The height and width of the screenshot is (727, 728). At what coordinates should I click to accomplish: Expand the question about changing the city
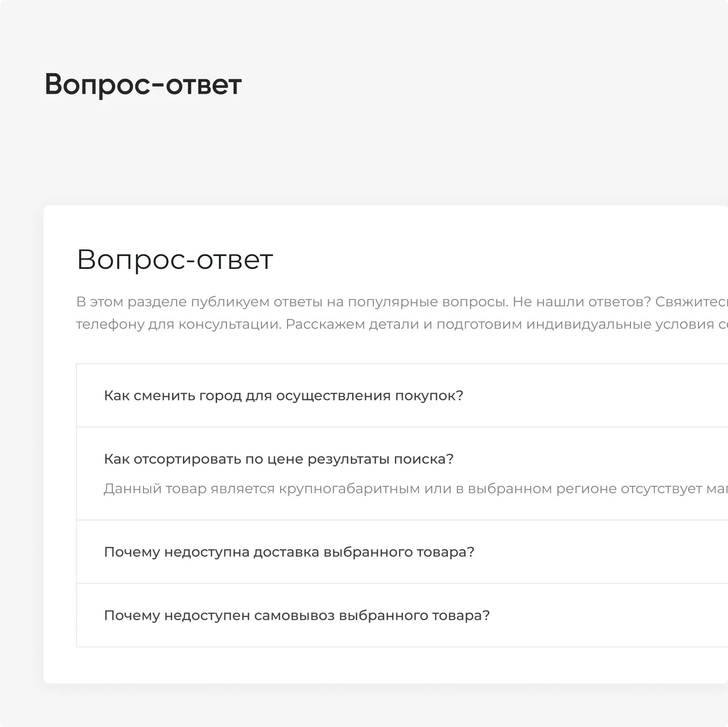coord(283,396)
